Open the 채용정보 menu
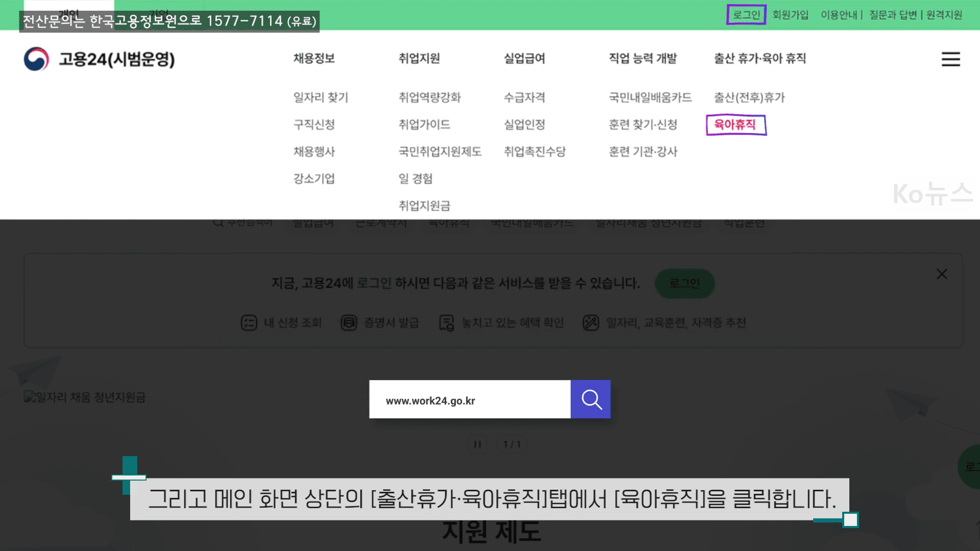 click(x=313, y=58)
